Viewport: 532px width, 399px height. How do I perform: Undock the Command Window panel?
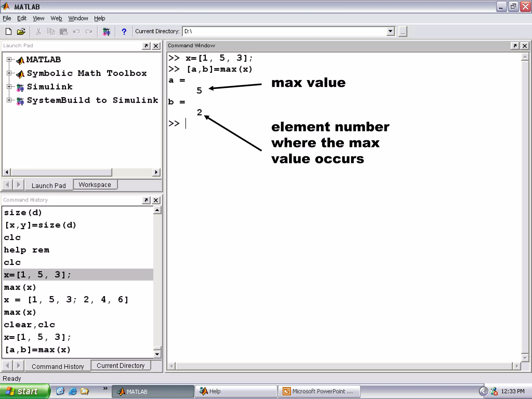click(x=515, y=46)
